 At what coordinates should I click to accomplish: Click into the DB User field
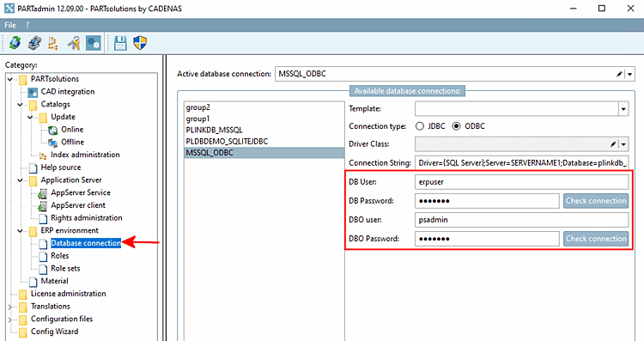[x=521, y=182]
